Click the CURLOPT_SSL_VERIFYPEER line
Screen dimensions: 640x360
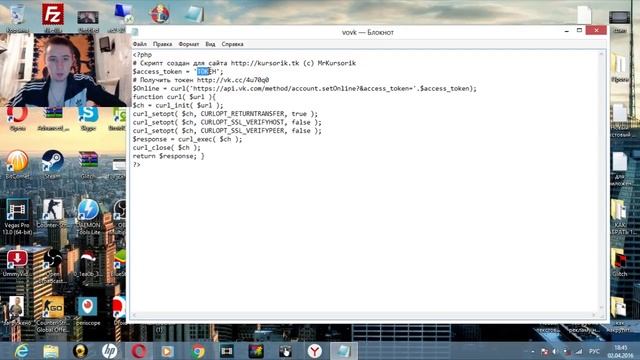227,131
